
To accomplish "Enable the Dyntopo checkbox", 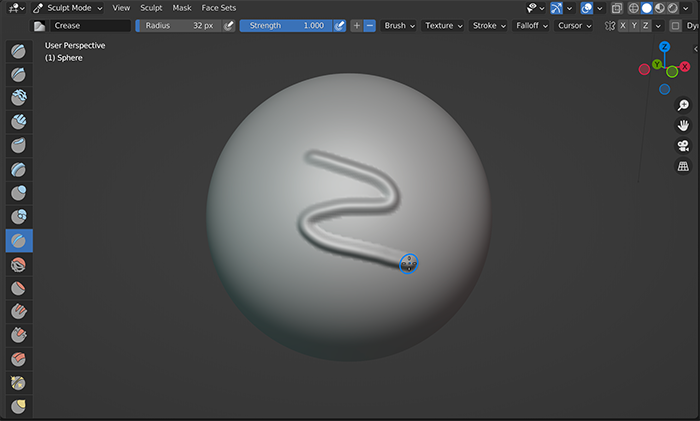I will [x=675, y=26].
